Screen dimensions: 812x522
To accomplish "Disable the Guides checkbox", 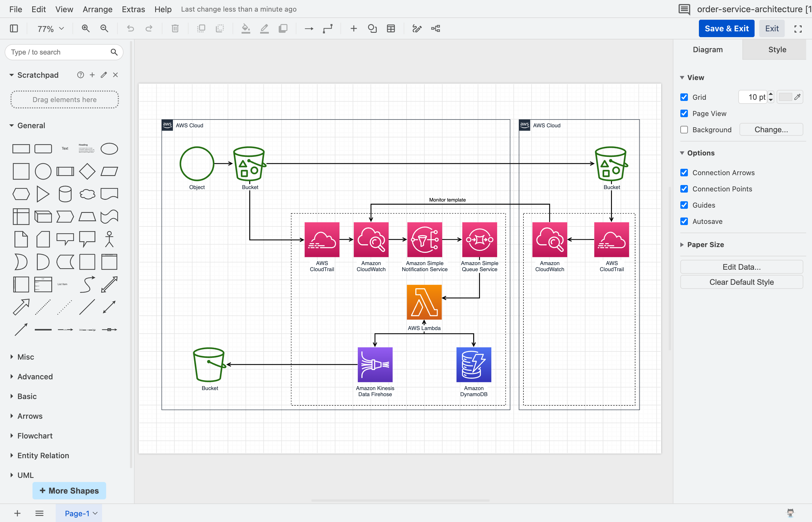I will tap(684, 205).
